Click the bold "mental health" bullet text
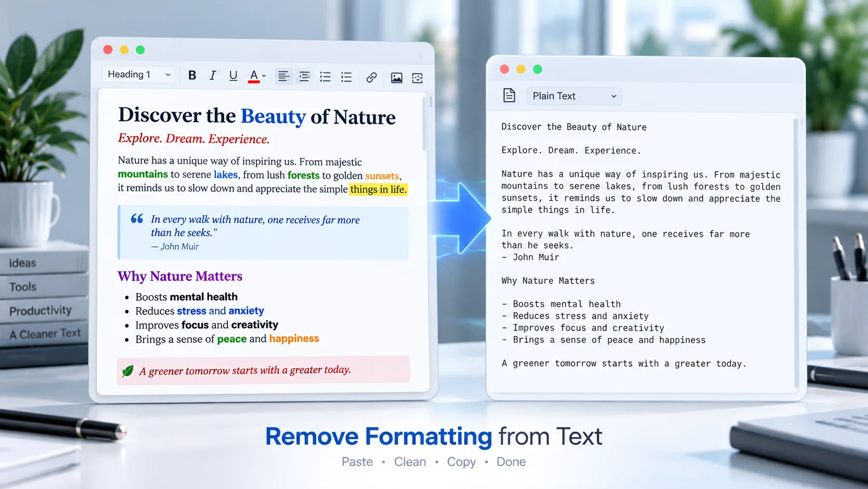This screenshot has width=868, height=489. point(204,297)
